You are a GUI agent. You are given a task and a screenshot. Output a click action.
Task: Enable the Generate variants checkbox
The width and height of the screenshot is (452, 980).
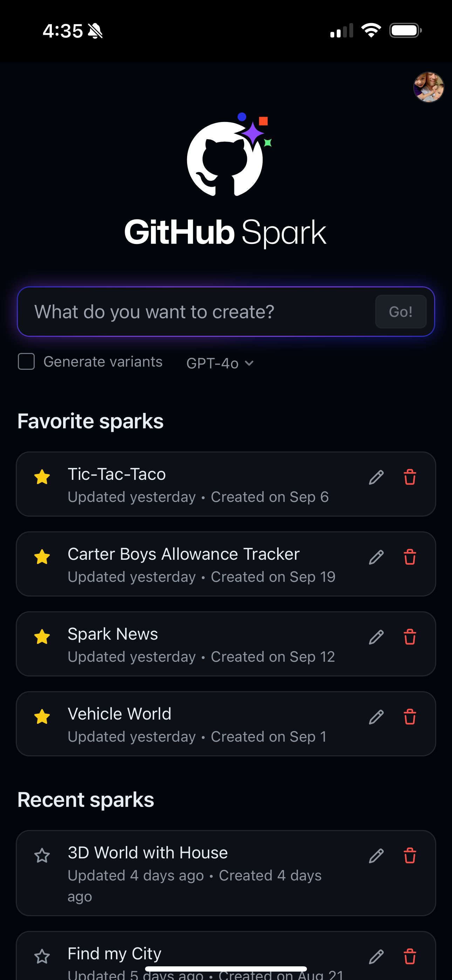pyautogui.click(x=26, y=361)
